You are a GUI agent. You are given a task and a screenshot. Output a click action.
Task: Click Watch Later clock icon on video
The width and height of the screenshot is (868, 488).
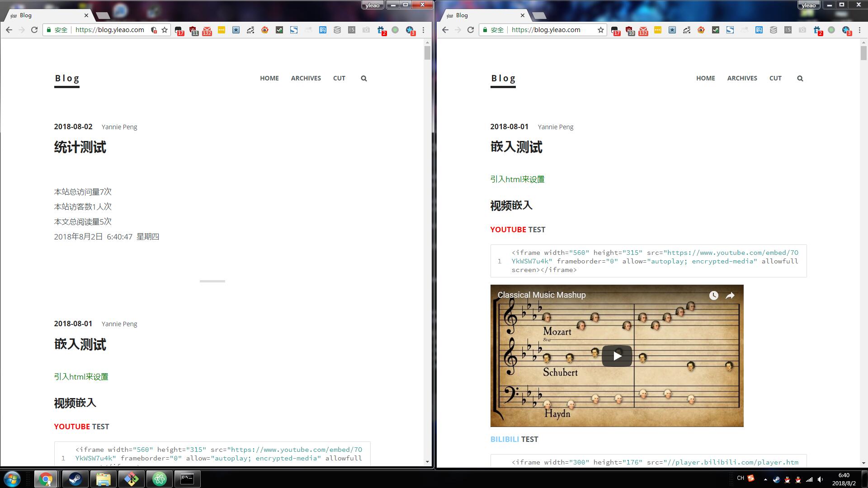(713, 296)
